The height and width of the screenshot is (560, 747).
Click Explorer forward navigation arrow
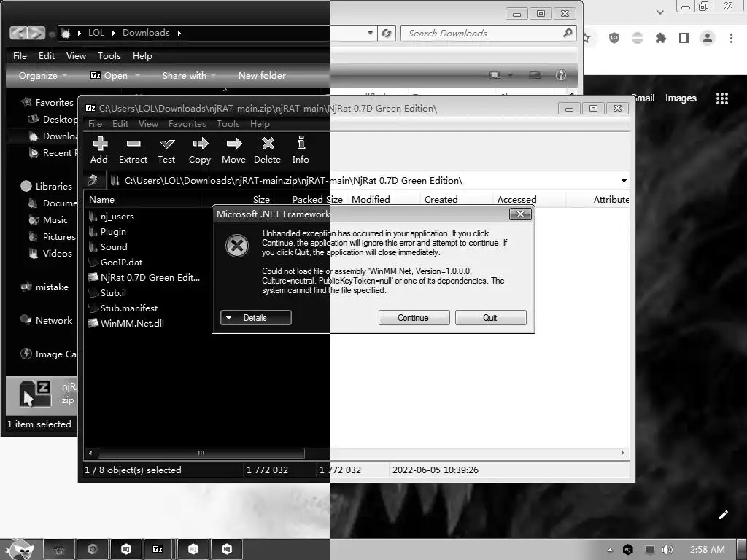tap(36, 33)
